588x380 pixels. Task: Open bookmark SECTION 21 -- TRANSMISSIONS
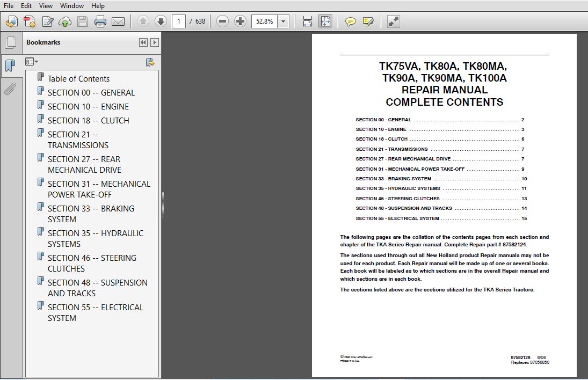[78, 140]
